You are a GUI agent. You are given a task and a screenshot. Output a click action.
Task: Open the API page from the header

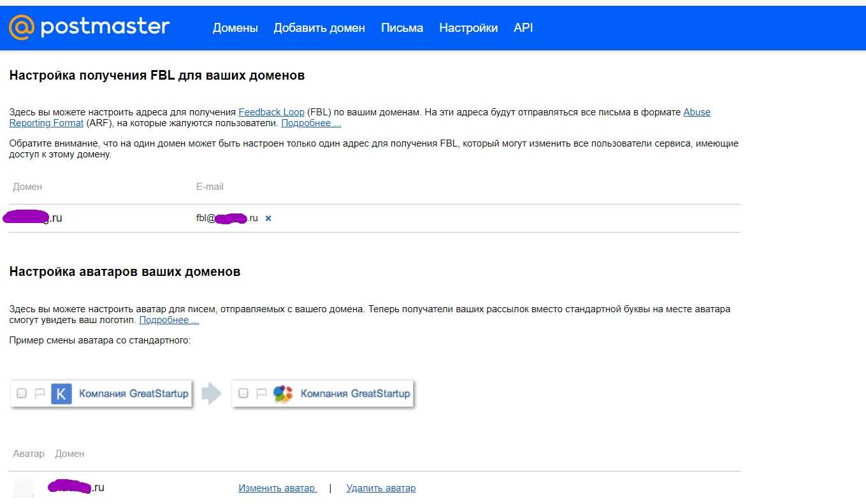523,28
